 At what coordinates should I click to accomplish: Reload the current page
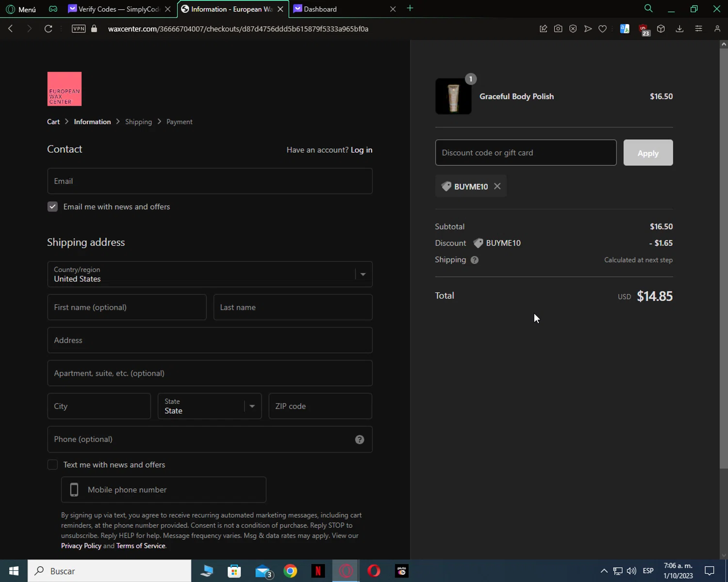48,29
